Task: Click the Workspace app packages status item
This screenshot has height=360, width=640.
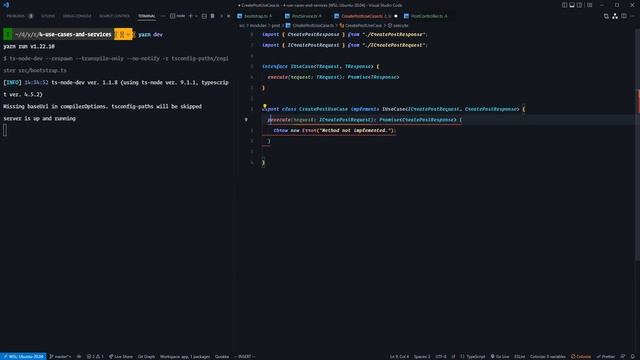Action: coord(185,356)
